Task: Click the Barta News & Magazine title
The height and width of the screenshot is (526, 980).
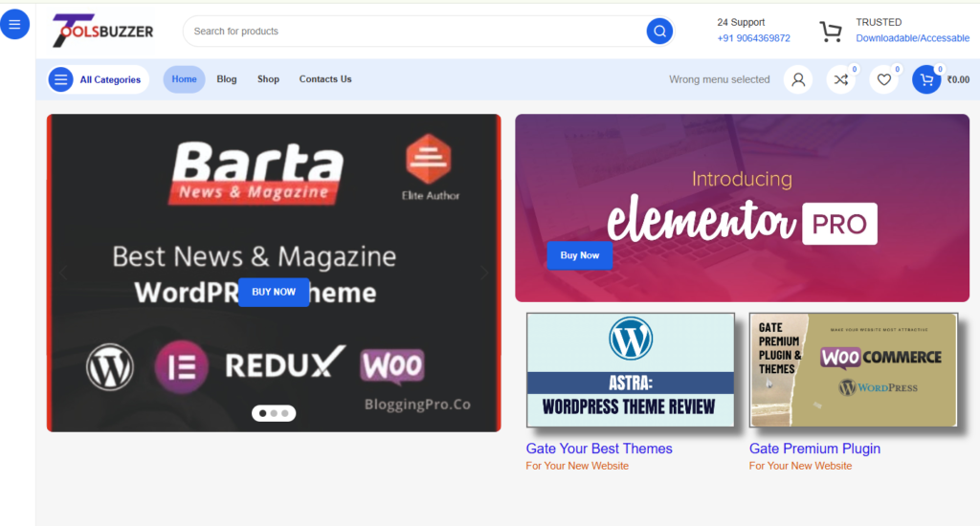Action: 256,173
